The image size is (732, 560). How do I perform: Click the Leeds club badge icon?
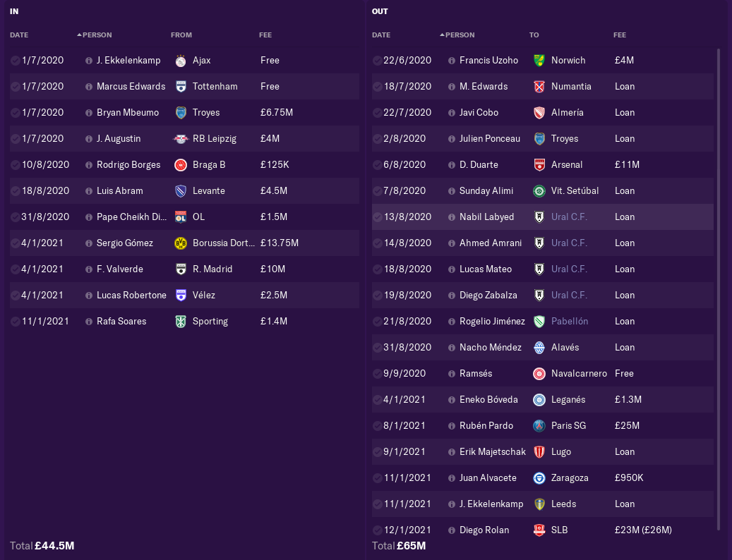pyautogui.click(x=539, y=504)
